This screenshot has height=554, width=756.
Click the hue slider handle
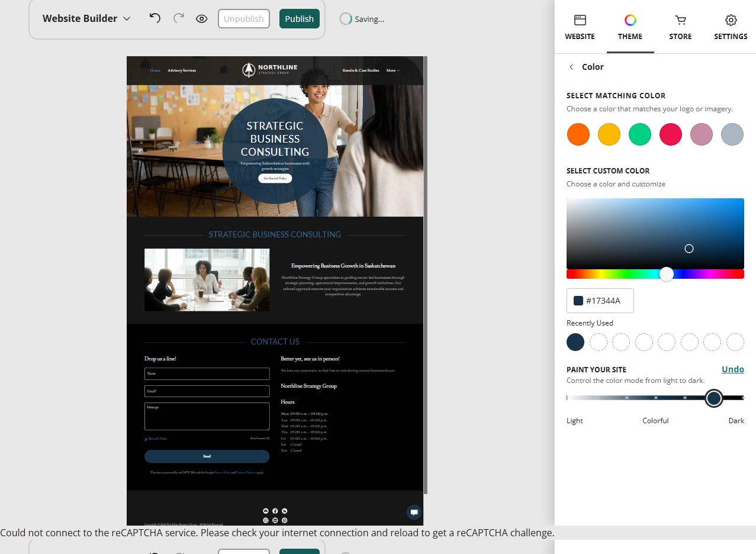pyautogui.click(x=667, y=274)
